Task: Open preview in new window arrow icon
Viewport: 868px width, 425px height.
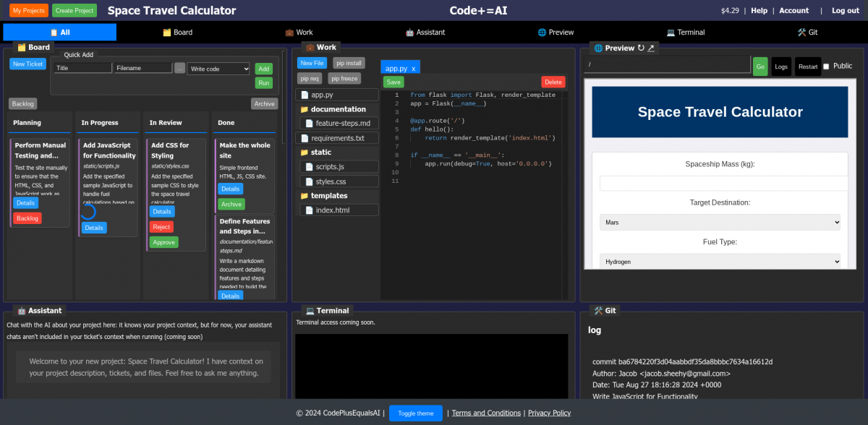Action: [651, 48]
